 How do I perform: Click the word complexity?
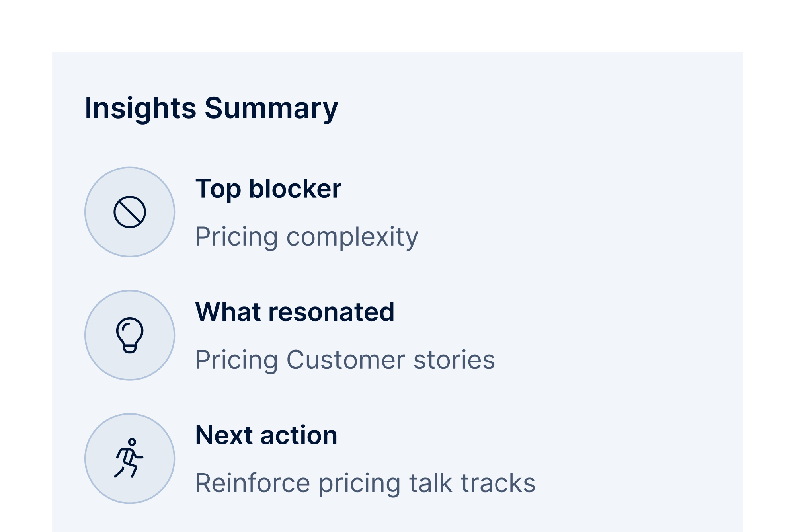pos(352,237)
